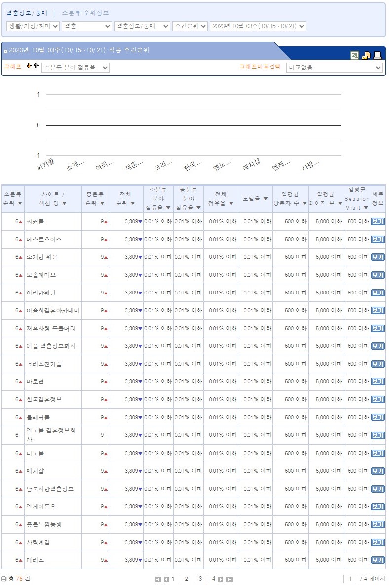Select the 결혼정보/중매 tab
Viewport: 389px width, 588px height.
(27, 13)
